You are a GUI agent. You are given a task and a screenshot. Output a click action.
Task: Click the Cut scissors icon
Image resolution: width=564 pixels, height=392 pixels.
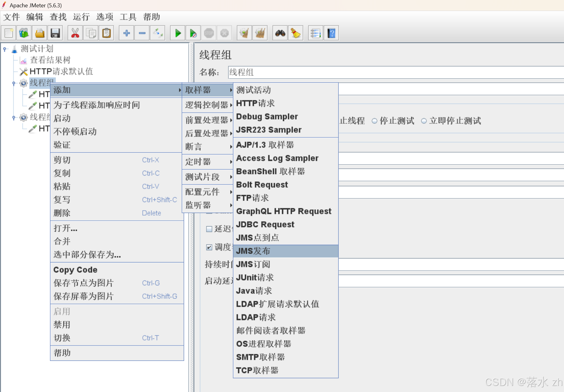coord(75,33)
